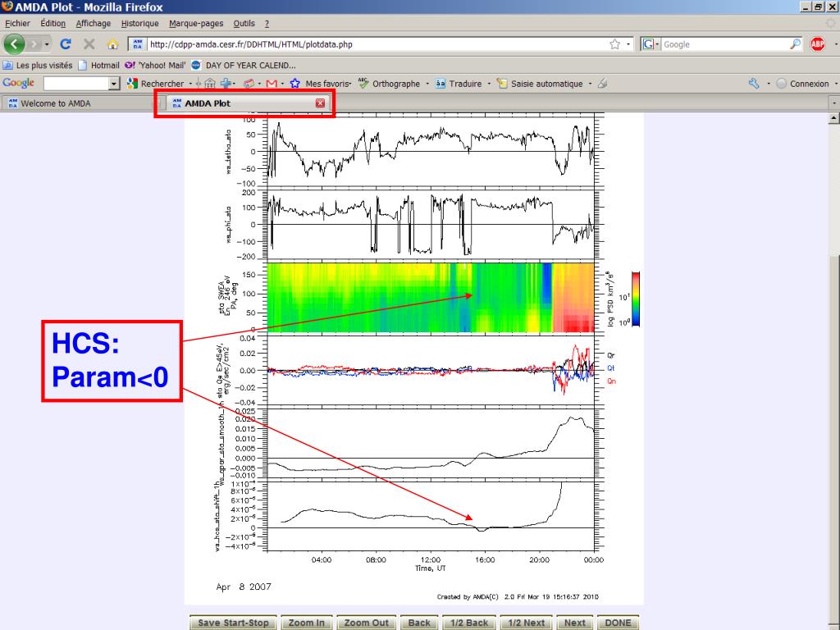Click the Google toolbar logo
Screen dimensions: 840x630
tap(18, 83)
